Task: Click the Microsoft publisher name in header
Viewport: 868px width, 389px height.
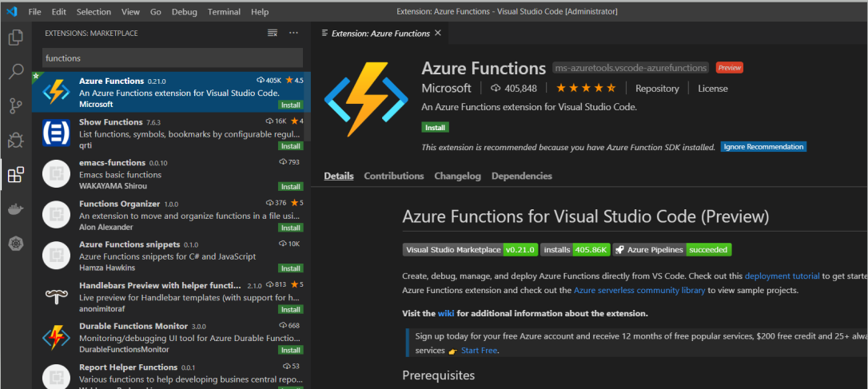Action: 446,88
